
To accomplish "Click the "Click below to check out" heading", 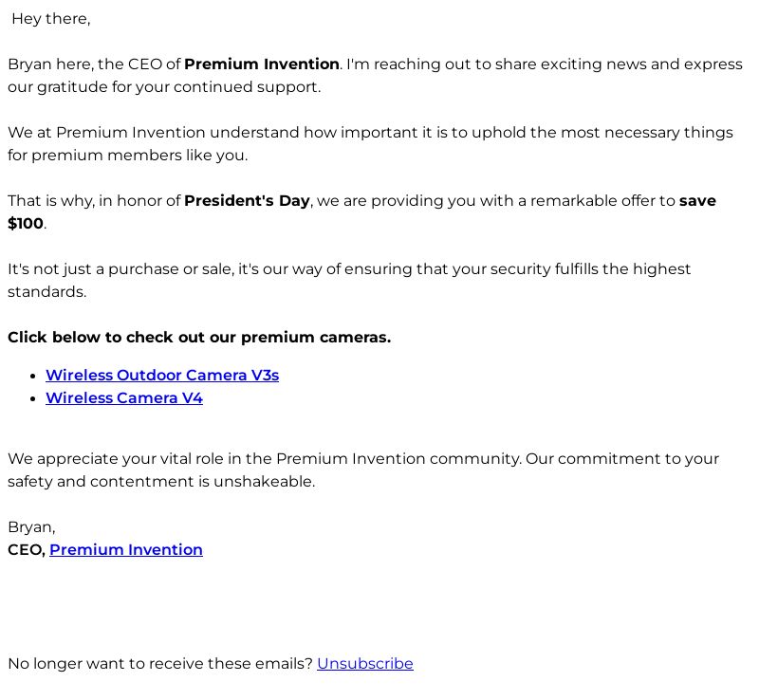I will click(x=199, y=338).
